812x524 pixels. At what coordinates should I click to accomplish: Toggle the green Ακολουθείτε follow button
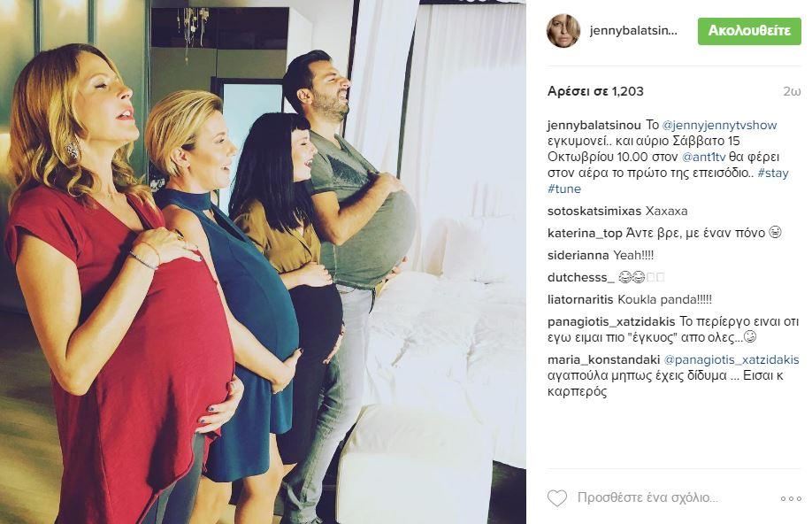749,31
